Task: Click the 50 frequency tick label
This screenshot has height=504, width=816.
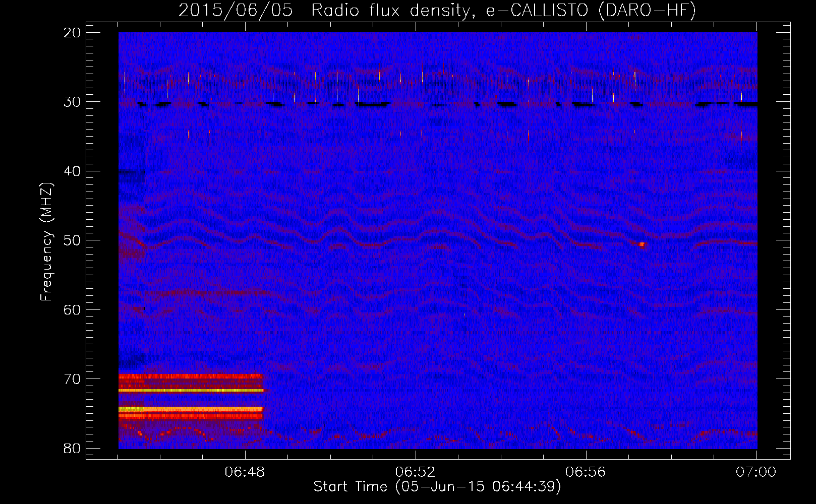Action: tap(73, 240)
